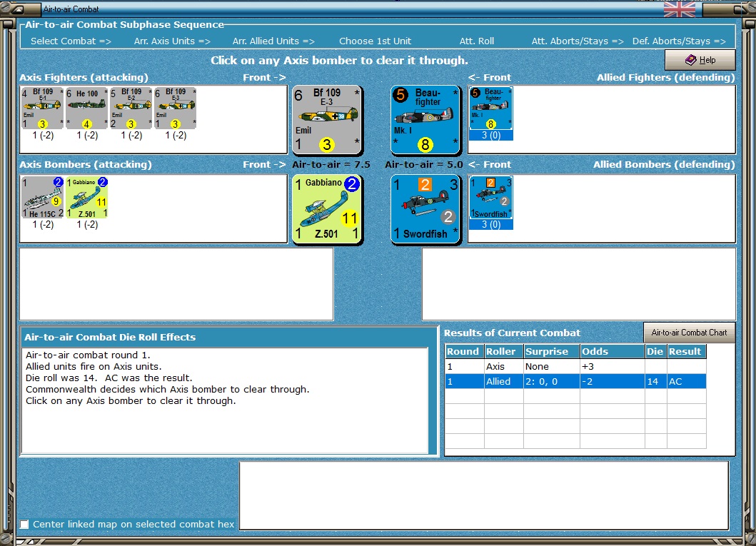756x546 pixels.
Task: Click the British flag icon in title bar
Action: [680, 9]
